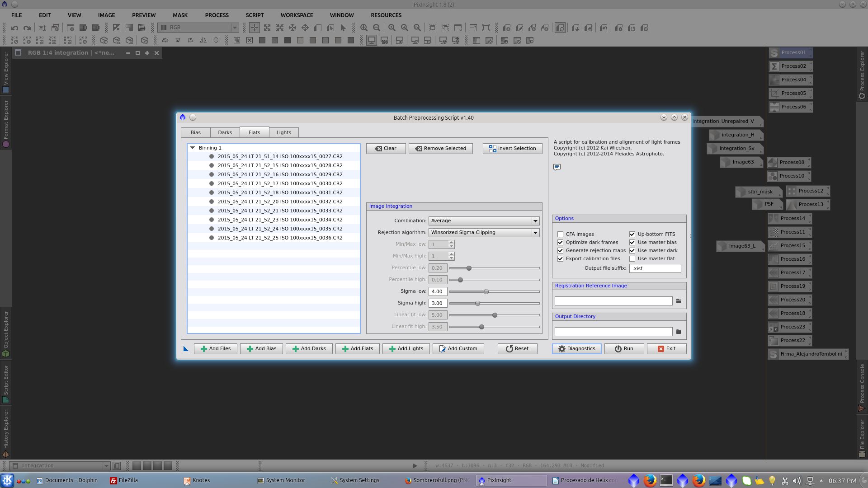This screenshot has height=488, width=868.
Task: Enable Use master flat
Action: coord(632,259)
